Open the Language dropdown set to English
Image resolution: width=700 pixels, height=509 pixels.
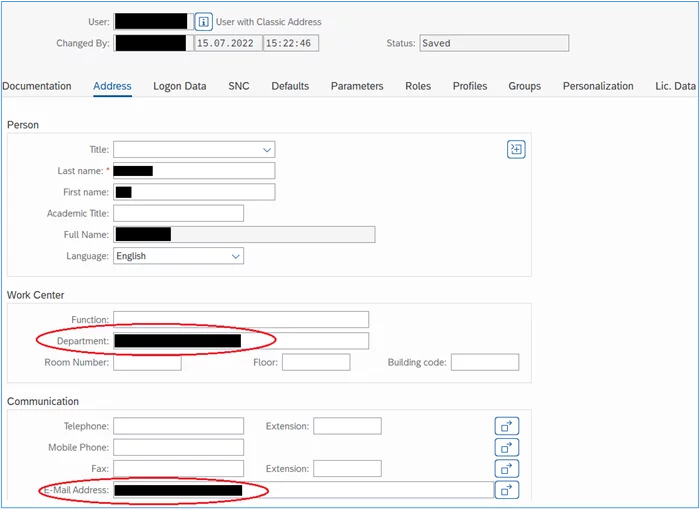click(x=179, y=256)
